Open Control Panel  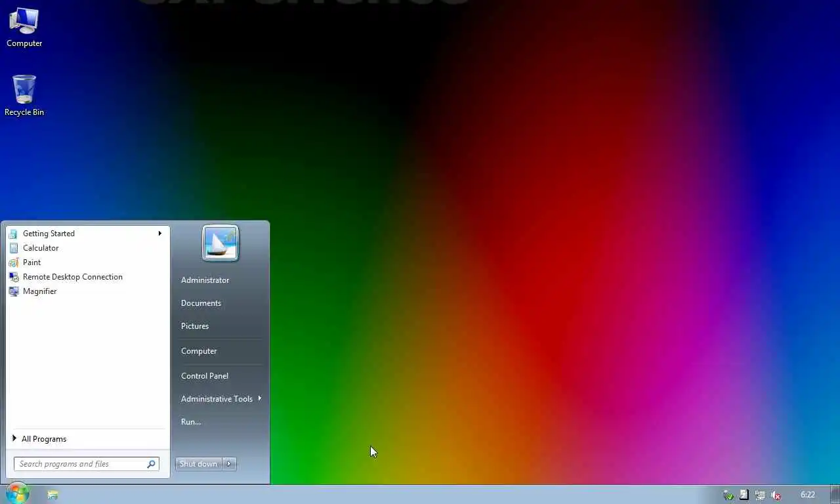pos(205,376)
